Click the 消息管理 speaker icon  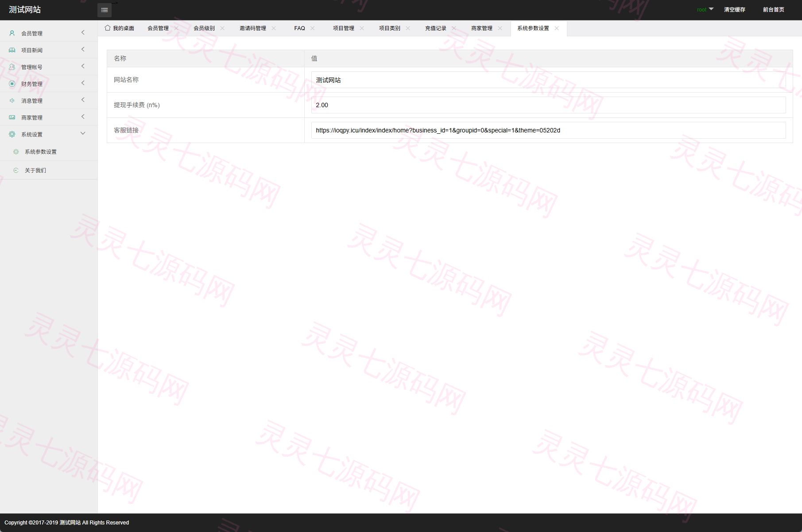coord(12,101)
